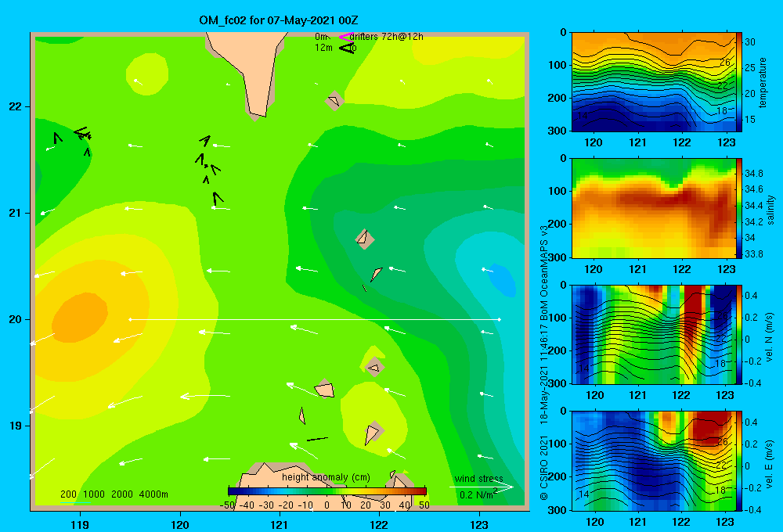Select the "vel. N (m/s)" axis label
Screen dimensions: 783x532
(770, 337)
